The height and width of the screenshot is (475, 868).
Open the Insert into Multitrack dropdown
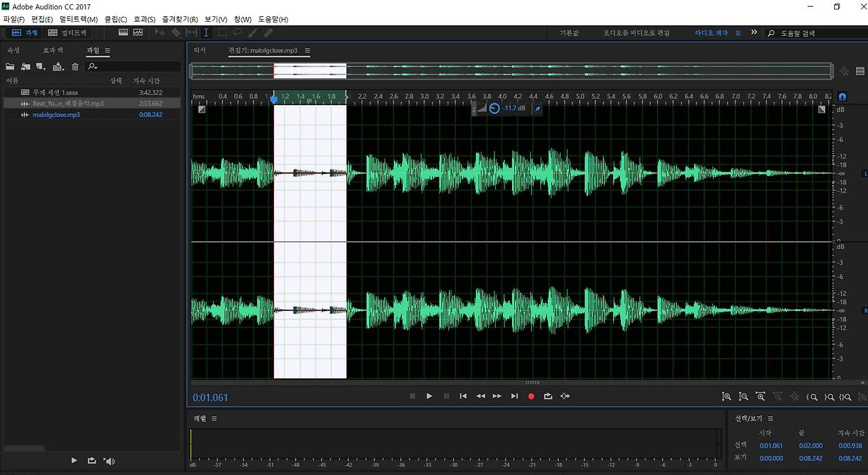(x=58, y=66)
